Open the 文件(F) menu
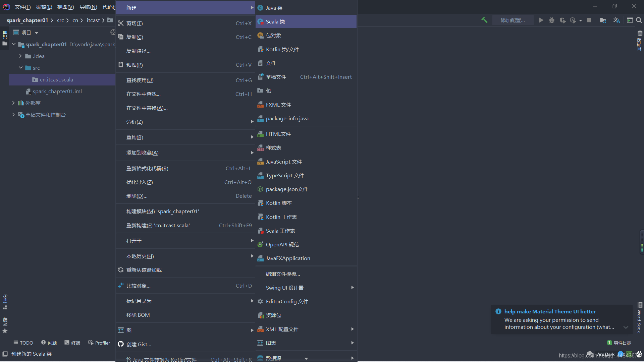This screenshot has height=362, width=644. pos(22,7)
